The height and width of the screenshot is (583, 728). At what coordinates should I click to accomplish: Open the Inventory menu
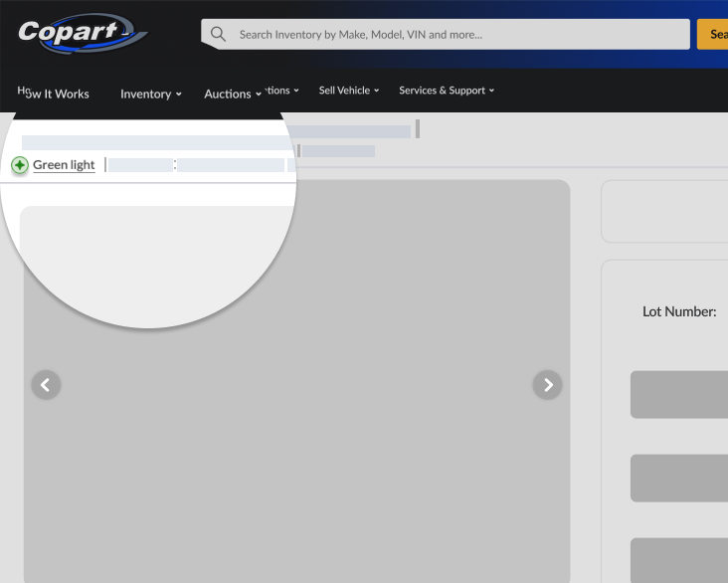145,94
